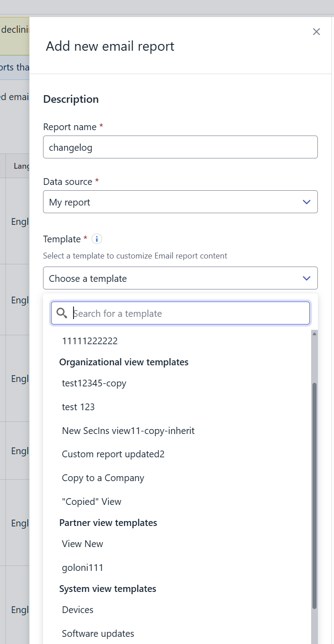Close the Add new email report panel
Image resolution: width=334 pixels, height=644 pixels.
(x=317, y=31)
